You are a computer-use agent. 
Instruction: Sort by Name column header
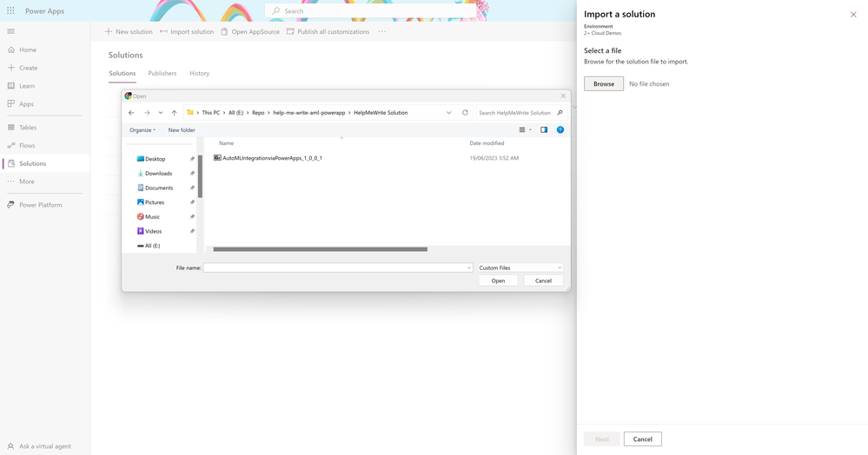pos(227,143)
